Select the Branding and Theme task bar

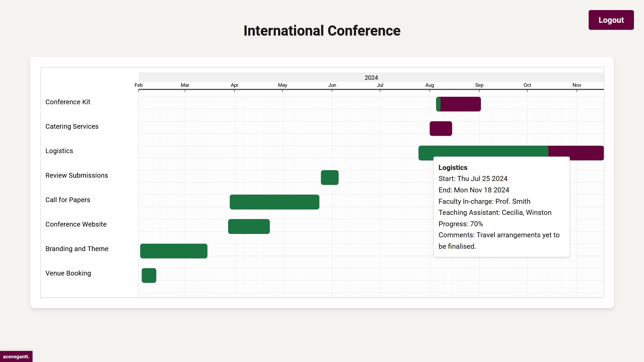[x=174, y=251]
